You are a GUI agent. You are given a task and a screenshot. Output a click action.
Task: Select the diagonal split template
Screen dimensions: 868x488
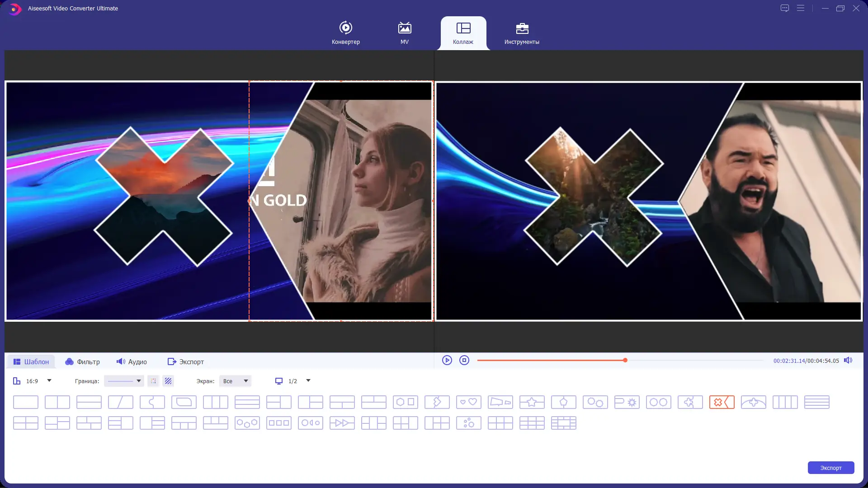pyautogui.click(x=120, y=402)
